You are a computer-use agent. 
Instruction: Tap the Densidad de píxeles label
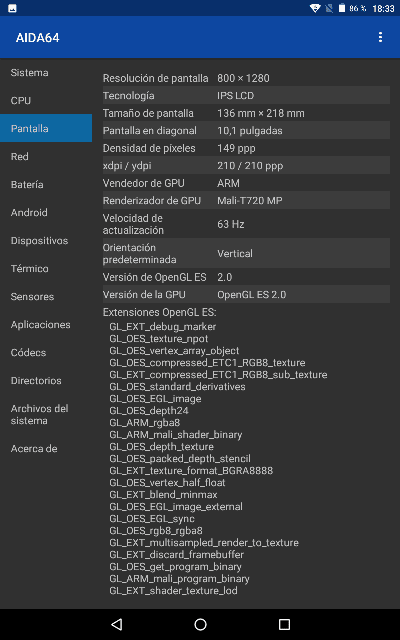[x=149, y=148]
